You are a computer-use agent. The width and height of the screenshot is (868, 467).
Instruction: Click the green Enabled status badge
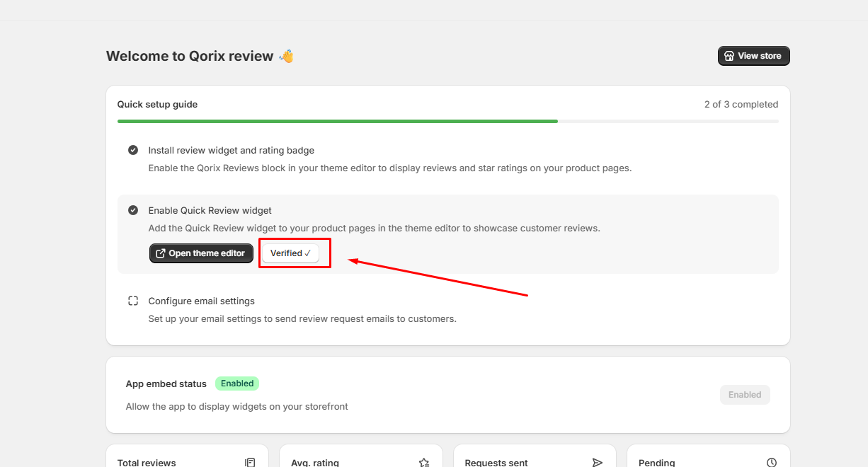(x=237, y=384)
